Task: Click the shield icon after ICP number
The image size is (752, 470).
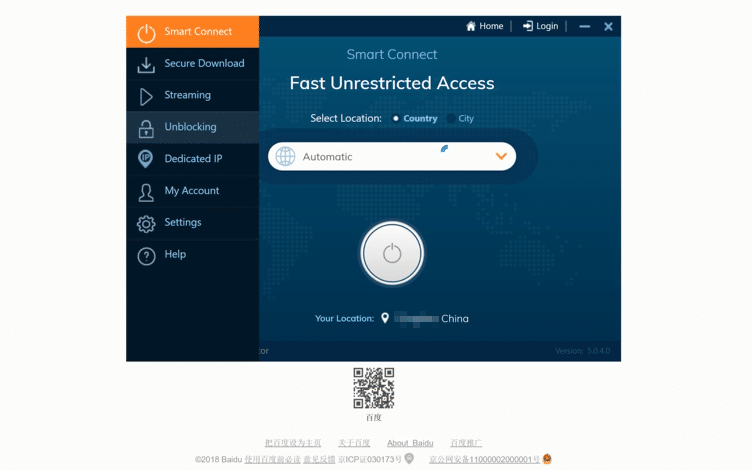Action: 409,458
